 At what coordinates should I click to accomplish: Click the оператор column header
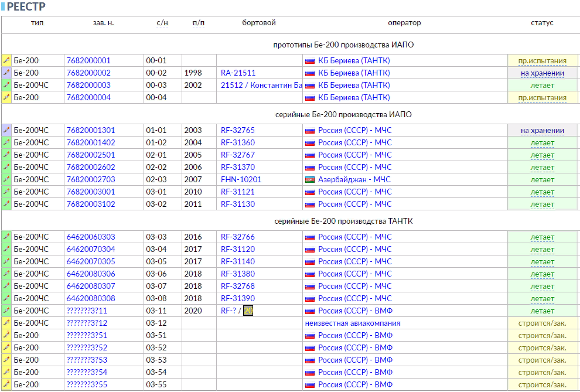click(x=404, y=23)
